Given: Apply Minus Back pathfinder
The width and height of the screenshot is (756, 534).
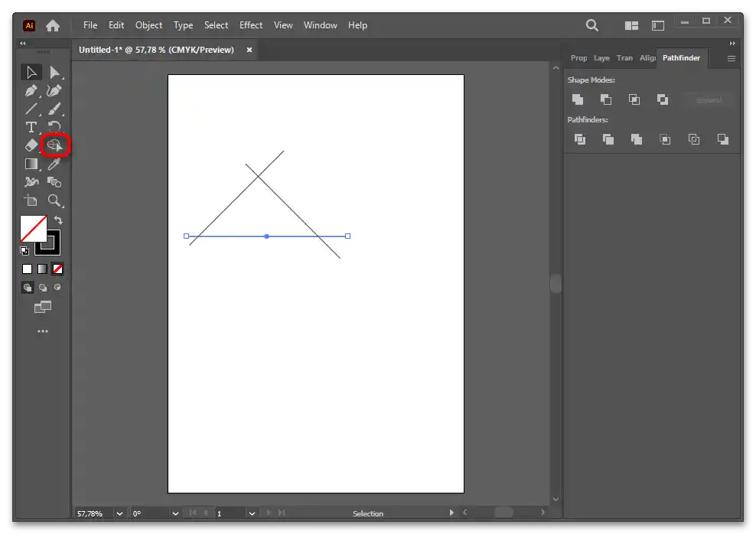Looking at the screenshot, I should (722, 139).
